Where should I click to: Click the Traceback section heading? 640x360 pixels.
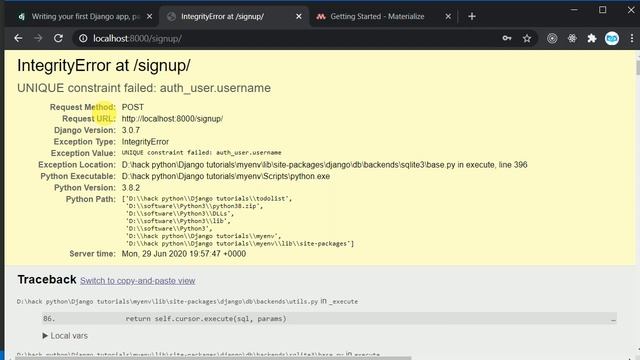47,280
